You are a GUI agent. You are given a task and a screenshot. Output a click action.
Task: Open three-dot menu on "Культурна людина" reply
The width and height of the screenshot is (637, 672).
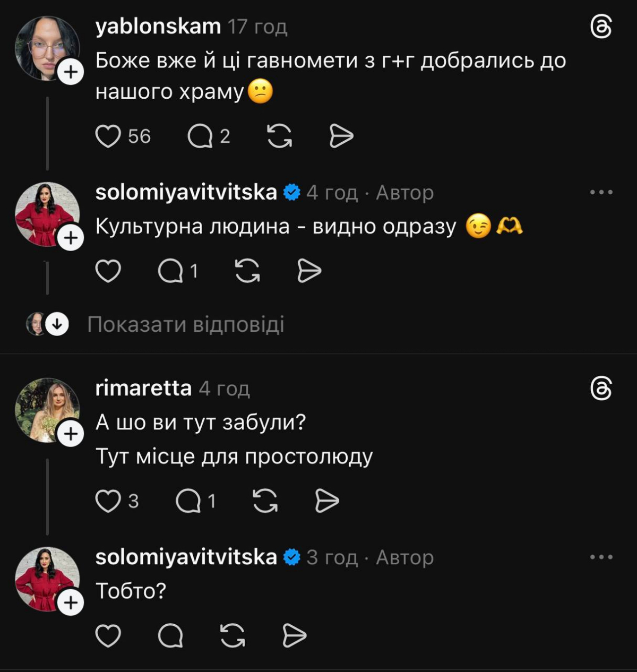click(x=601, y=192)
